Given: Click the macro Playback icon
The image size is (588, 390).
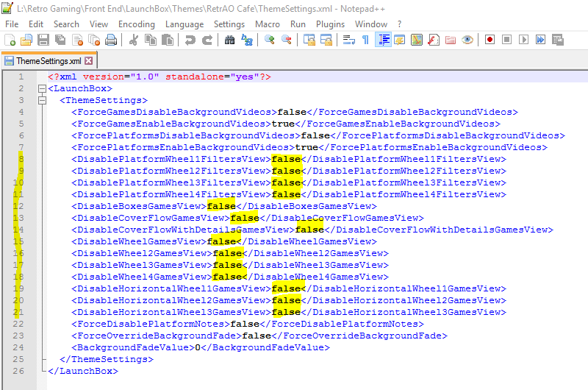Looking at the screenshot, I should (523, 40).
